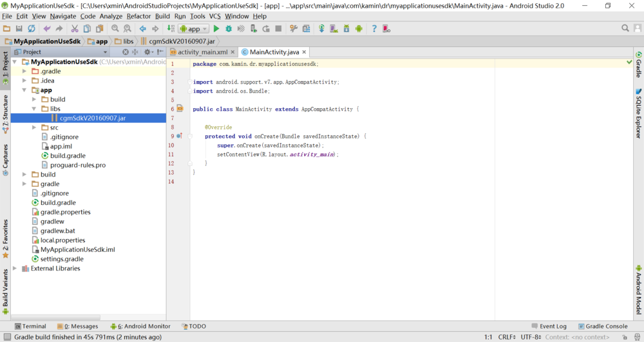Toggle the 7: Structure side panel
This screenshot has width=644, height=342.
[5, 114]
